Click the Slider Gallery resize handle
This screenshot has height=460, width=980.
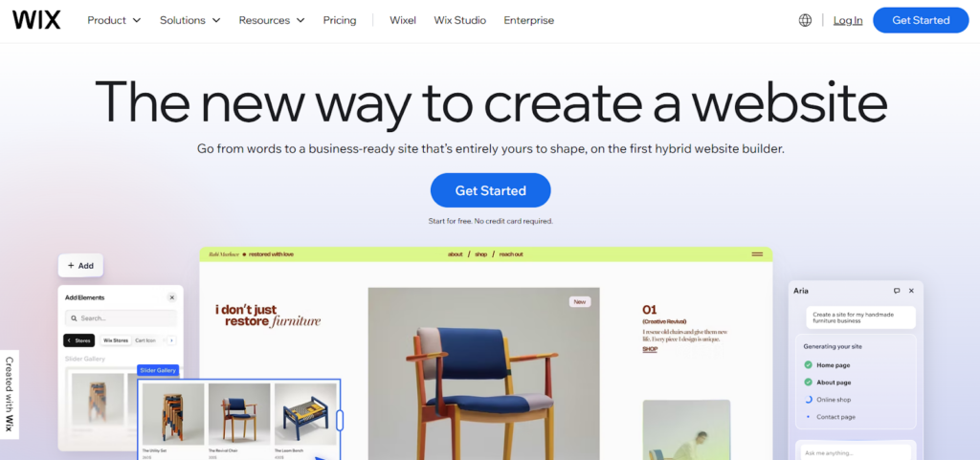[340, 420]
